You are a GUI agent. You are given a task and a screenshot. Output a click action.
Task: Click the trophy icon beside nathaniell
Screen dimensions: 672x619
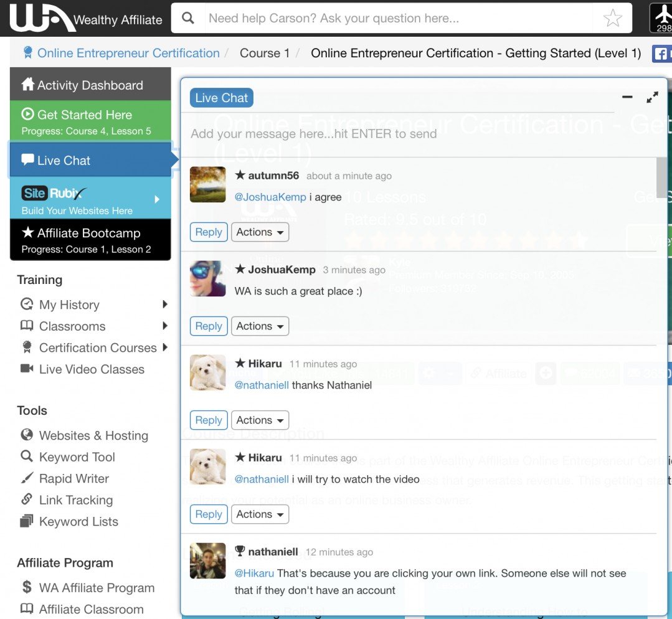click(240, 550)
